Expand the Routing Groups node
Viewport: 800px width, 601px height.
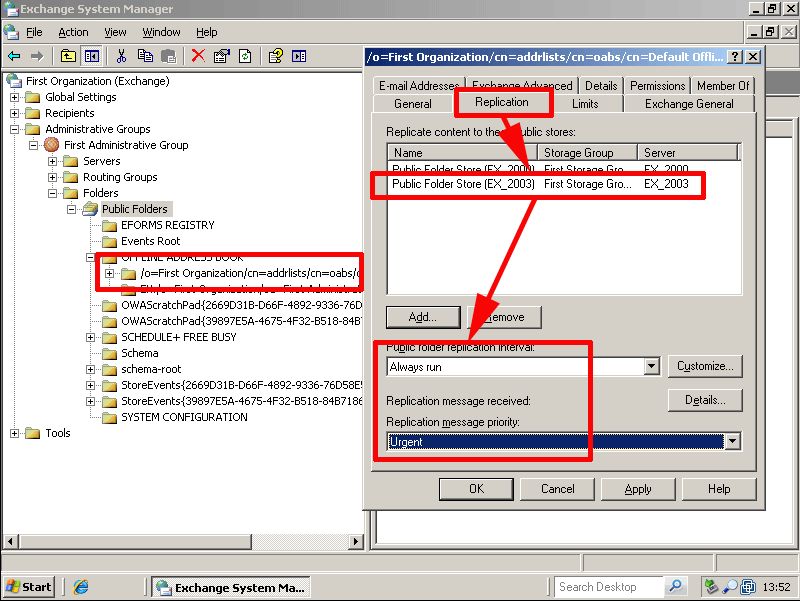[x=52, y=177]
